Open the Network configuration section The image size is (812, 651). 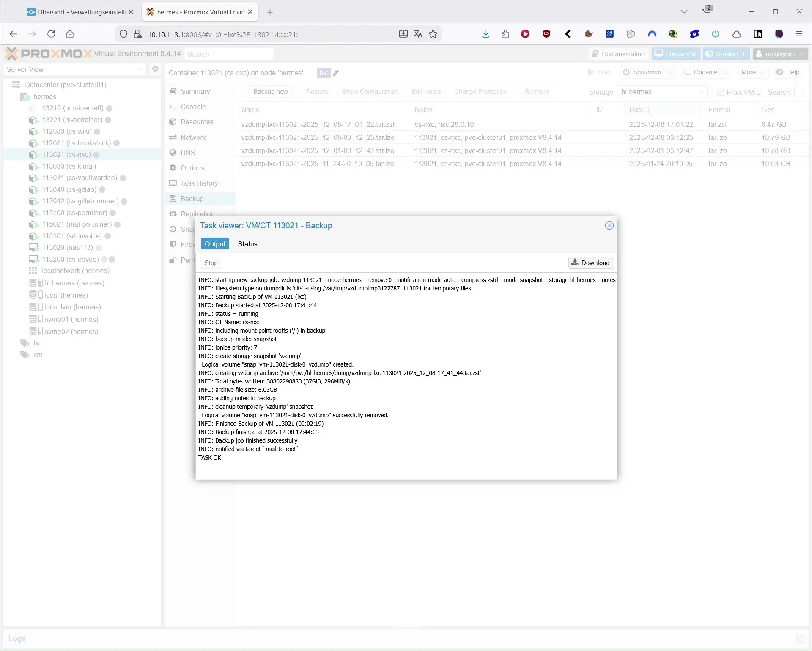click(x=193, y=137)
